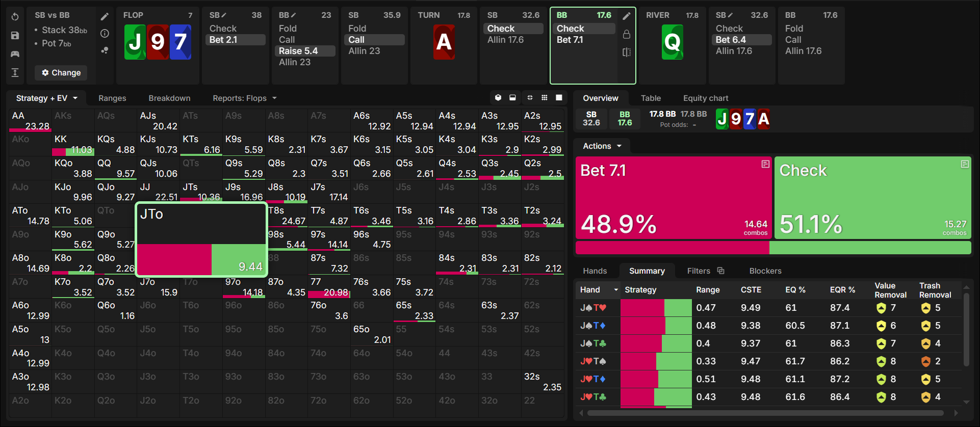This screenshot has width=980, height=427.
Task: Open the Equity chart tab
Action: [x=706, y=98]
